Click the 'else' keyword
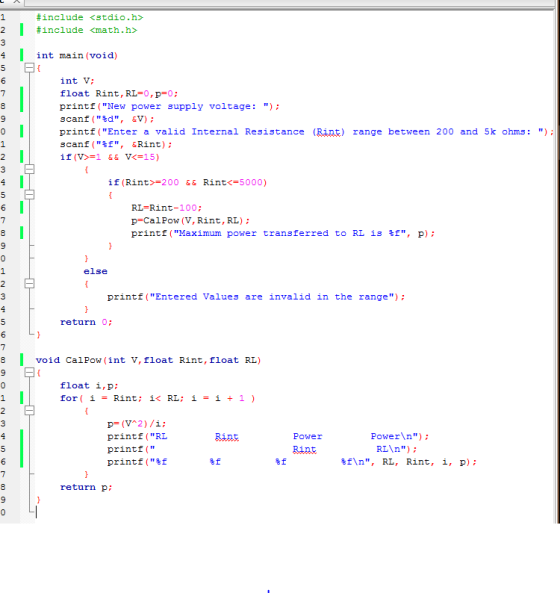The width and height of the screenshot is (560, 593). point(95,272)
